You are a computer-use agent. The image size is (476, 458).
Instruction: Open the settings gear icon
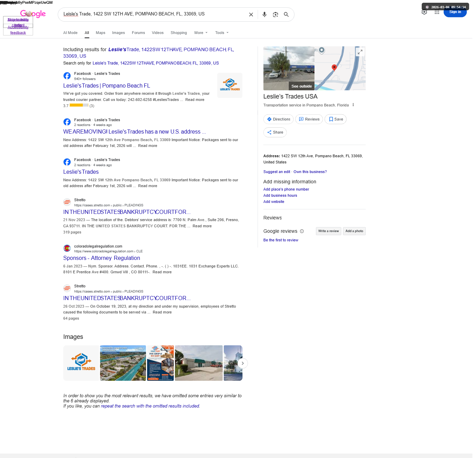click(424, 12)
